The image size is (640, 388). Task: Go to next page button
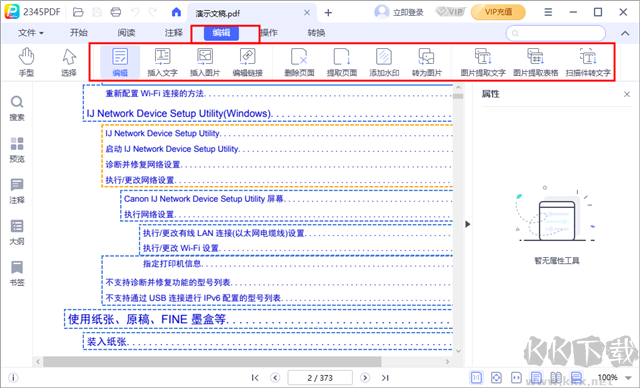(x=365, y=378)
